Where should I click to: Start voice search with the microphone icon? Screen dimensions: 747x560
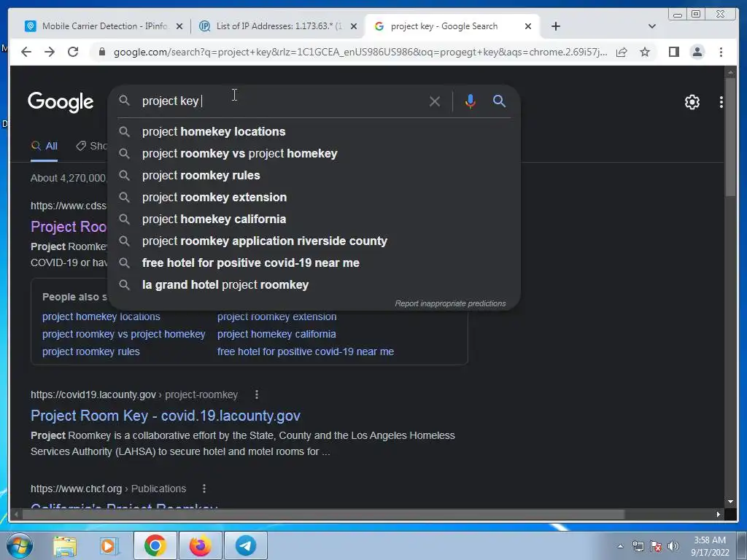[471, 101]
